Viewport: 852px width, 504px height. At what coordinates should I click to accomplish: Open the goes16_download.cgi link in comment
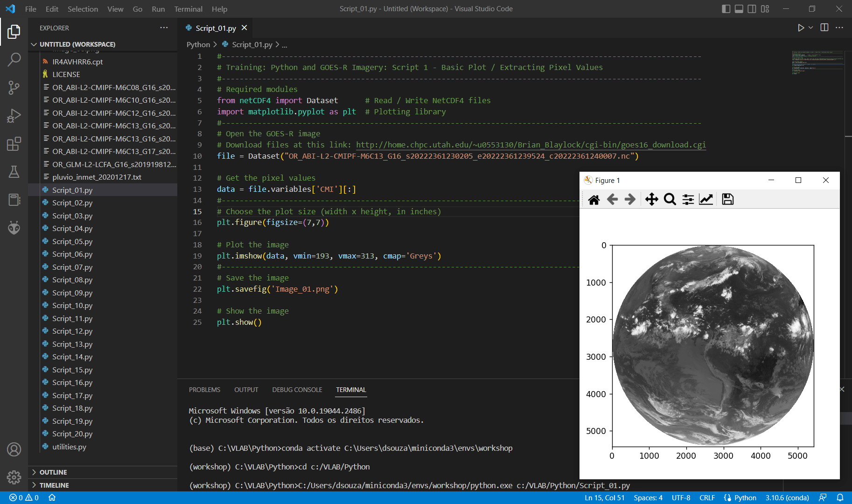[531, 145]
